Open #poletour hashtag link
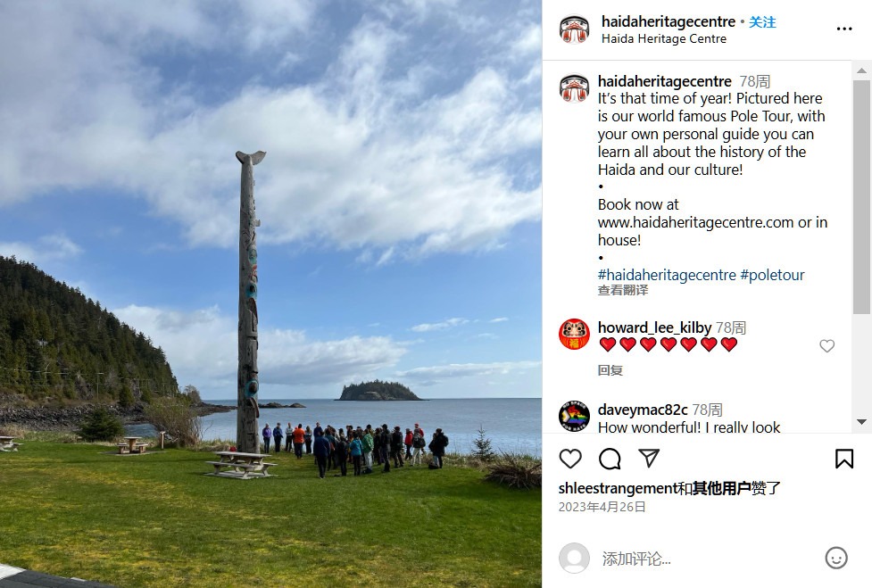This screenshot has width=872, height=588. (772, 275)
